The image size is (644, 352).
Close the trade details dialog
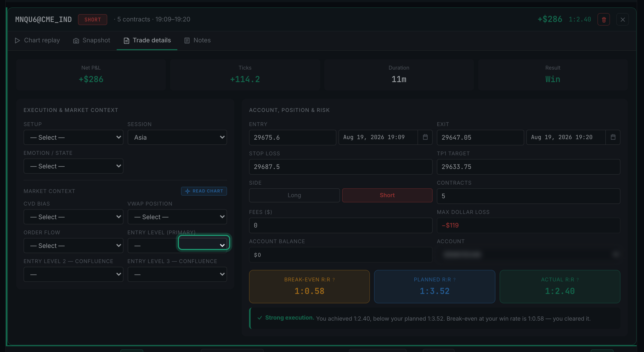point(623,20)
